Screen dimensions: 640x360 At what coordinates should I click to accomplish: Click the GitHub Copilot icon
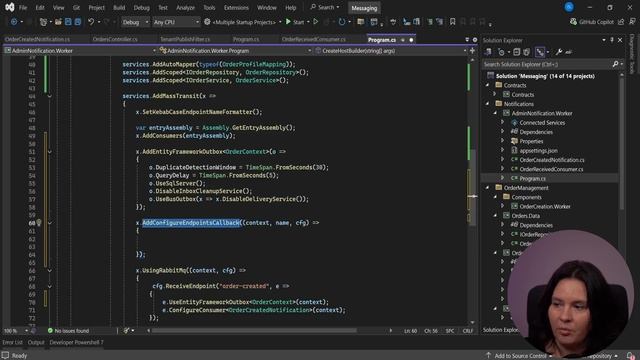[573, 22]
